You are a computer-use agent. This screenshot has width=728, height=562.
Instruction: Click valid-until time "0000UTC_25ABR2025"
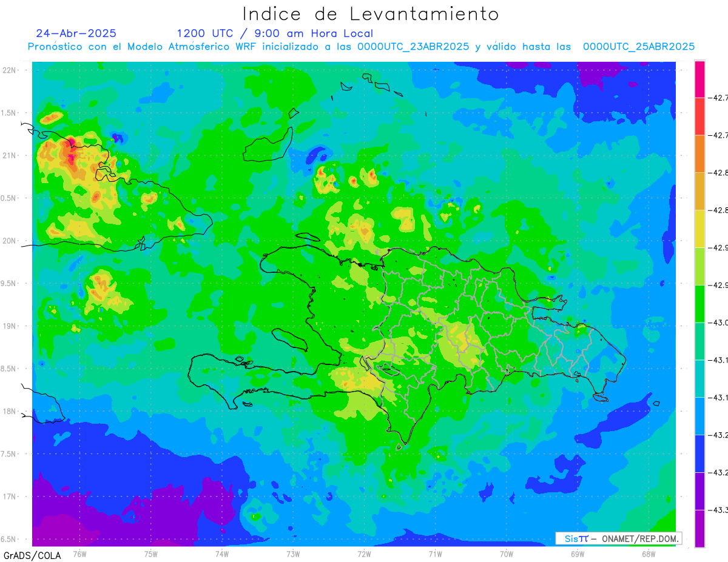(639, 47)
